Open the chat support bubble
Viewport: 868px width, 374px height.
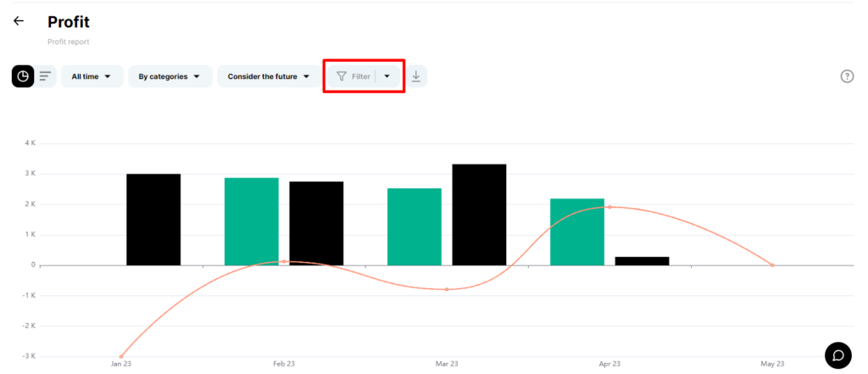[838, 355]
